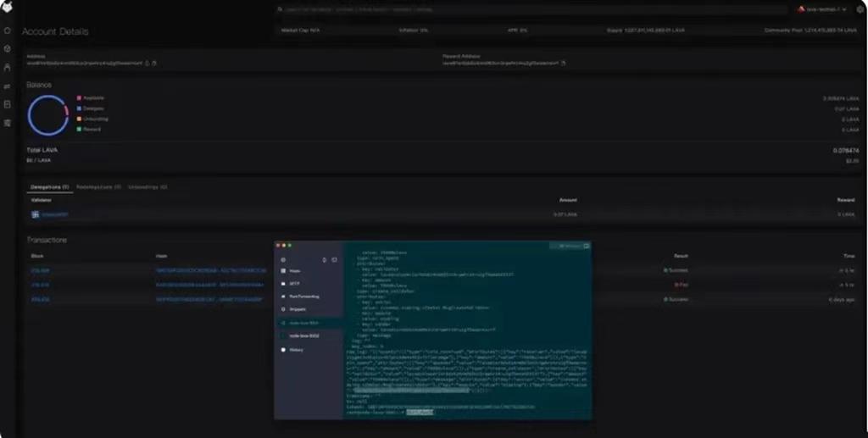Select Port Forwarding in terminal sidebar
Screen dimensions: 868x438
304,297
